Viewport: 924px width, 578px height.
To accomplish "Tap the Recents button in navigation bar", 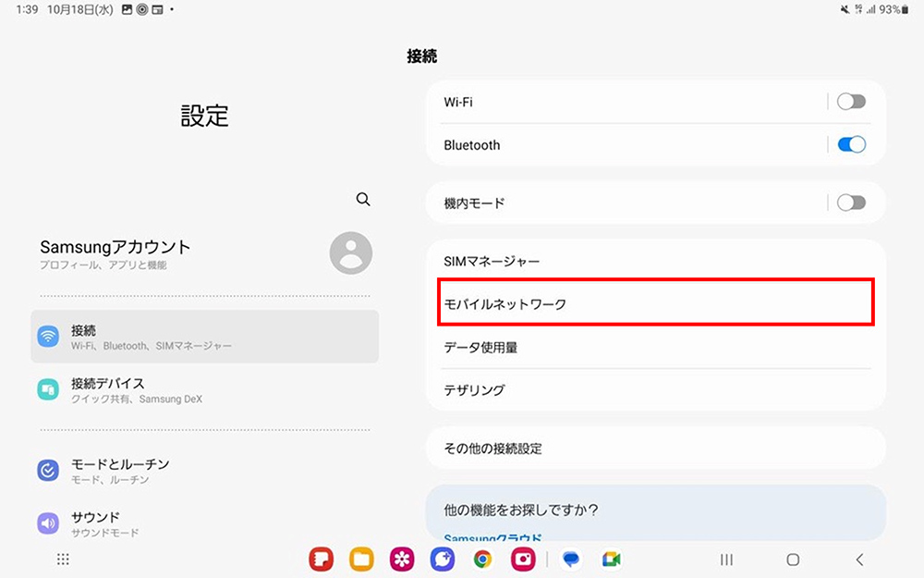I will (x=726, y=560).
